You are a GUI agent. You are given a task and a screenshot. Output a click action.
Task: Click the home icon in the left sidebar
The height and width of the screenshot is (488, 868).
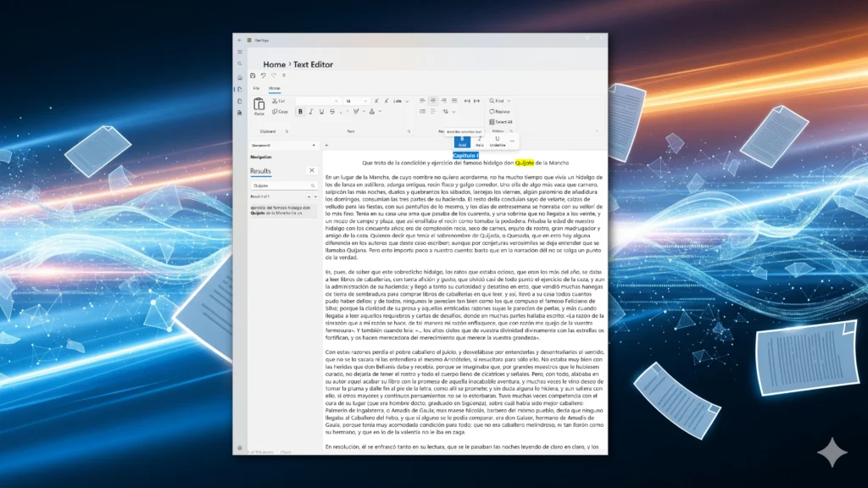pos(240,77)
